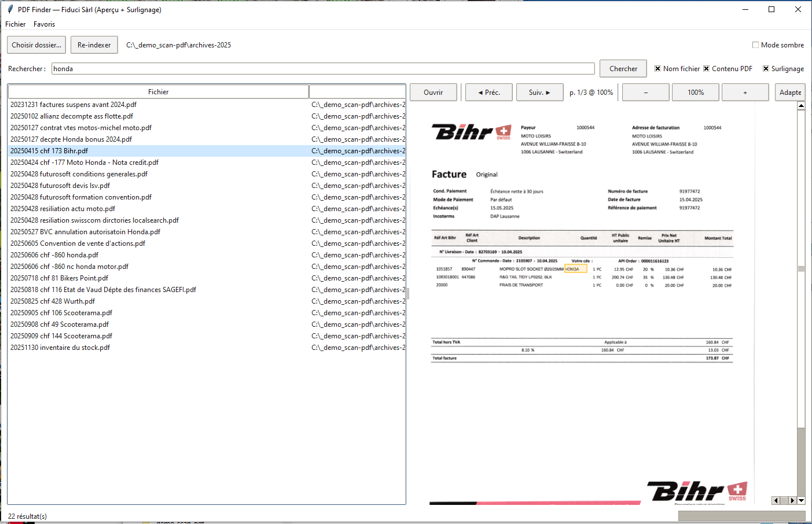Fit the page with Adapte
This screenshot has width=812, height=524.
click(x=790, y=91)
